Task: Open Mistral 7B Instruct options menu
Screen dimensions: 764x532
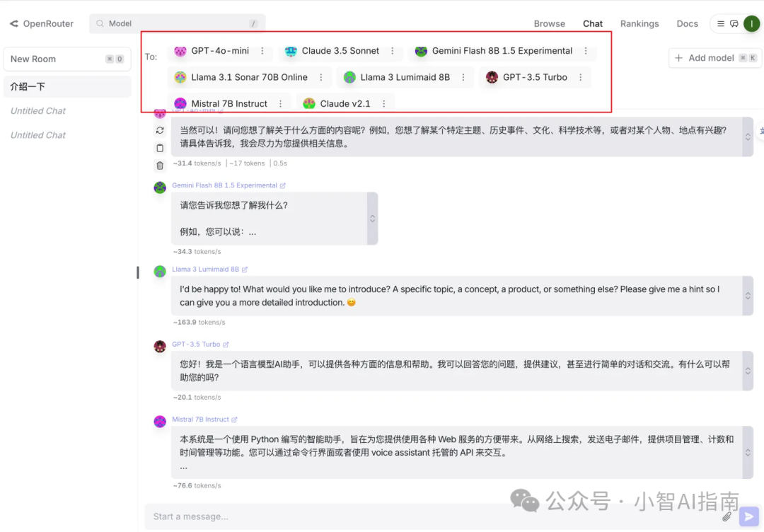Action: (x=280, y=103)
